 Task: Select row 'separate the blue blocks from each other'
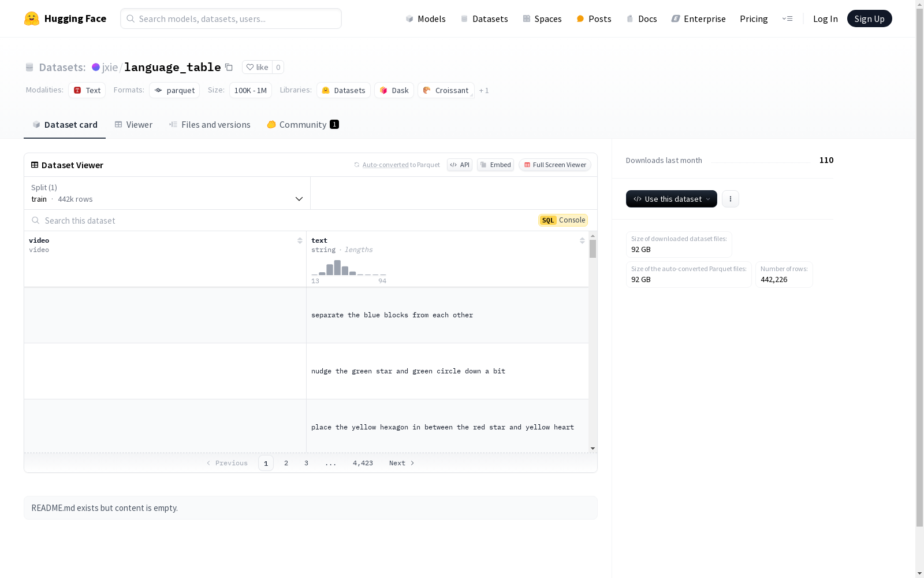[x=306, y=315]
